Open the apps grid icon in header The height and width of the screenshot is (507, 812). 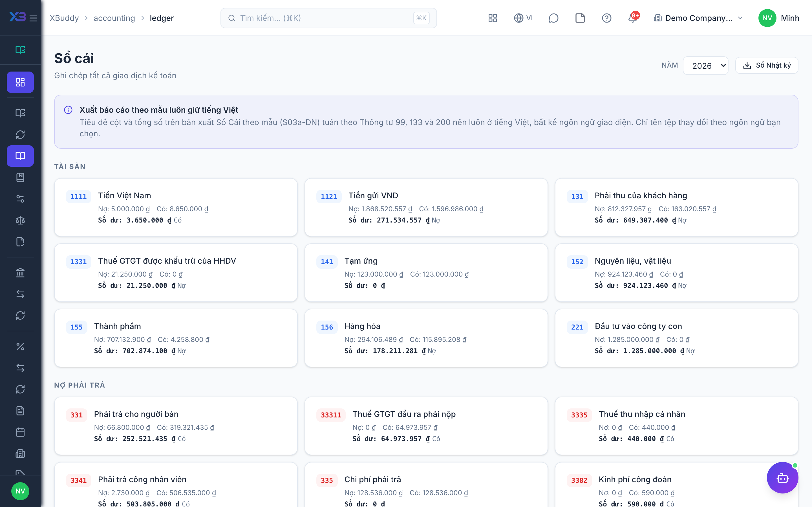click(493, 18)
